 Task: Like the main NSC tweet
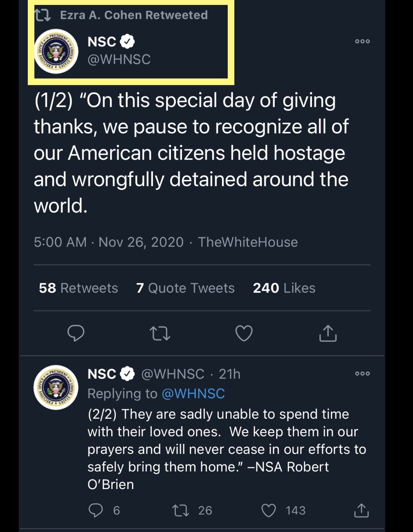(x=244, y=333)
